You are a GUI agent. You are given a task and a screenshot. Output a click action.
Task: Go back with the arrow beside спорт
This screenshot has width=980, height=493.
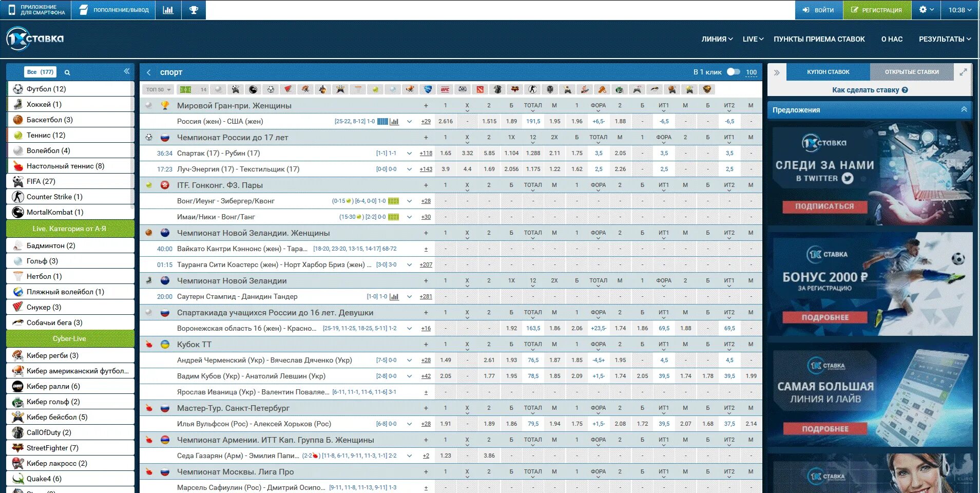click(148, 72)
